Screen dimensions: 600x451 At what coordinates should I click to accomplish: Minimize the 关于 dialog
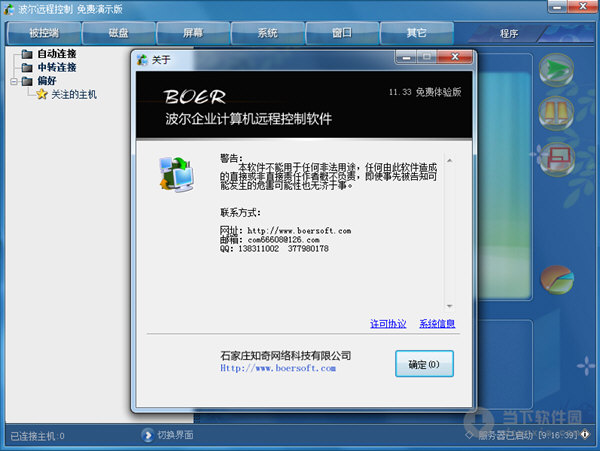pos(406,57)
